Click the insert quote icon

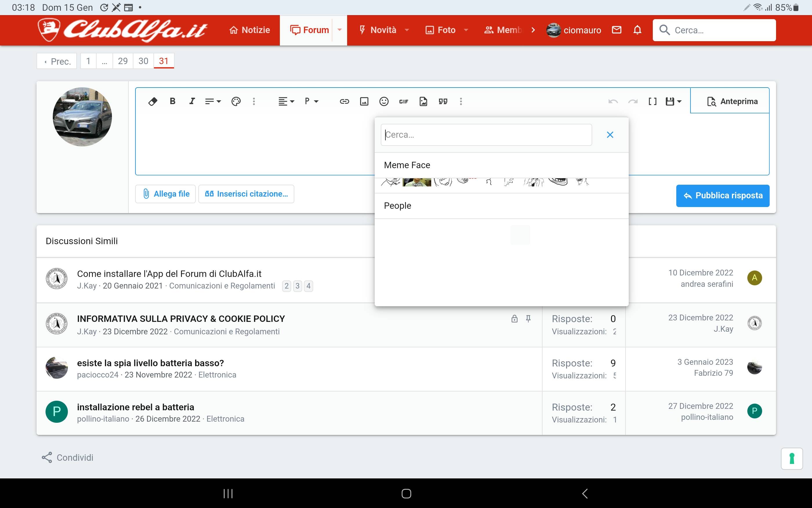click(x=443, y=101)
